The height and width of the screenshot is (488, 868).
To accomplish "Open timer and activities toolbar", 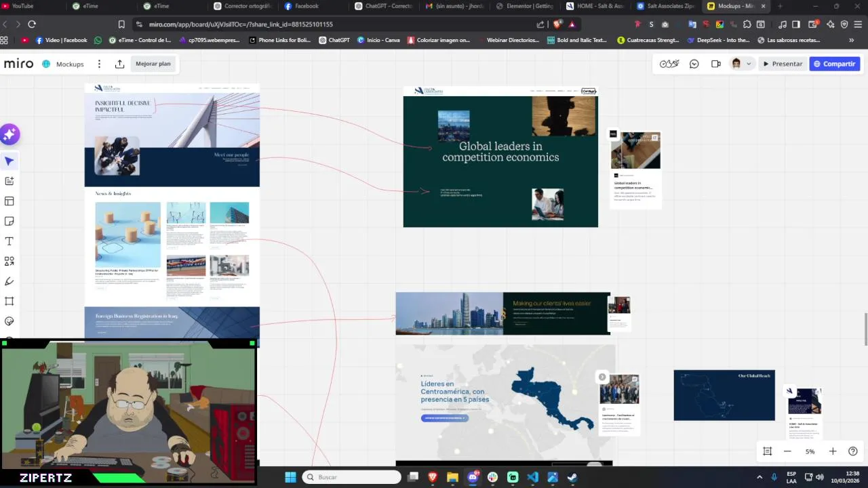I will 669,64.
